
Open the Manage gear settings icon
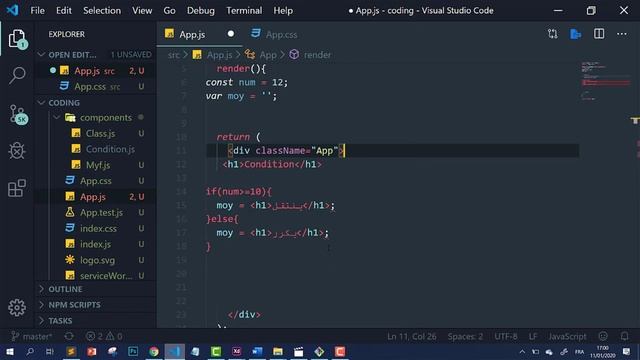point(17,307)
